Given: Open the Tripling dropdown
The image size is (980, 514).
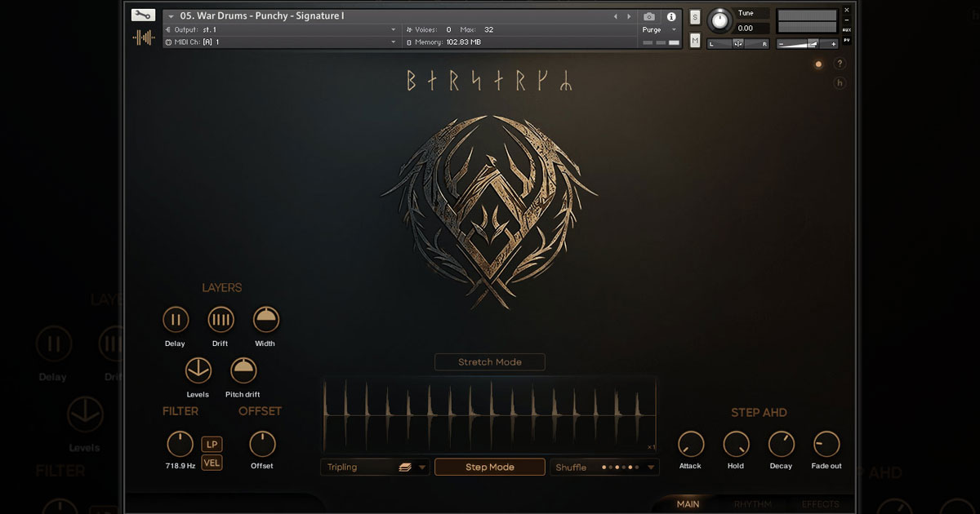Looking at the screenshot, I should [x=375, y=467].
